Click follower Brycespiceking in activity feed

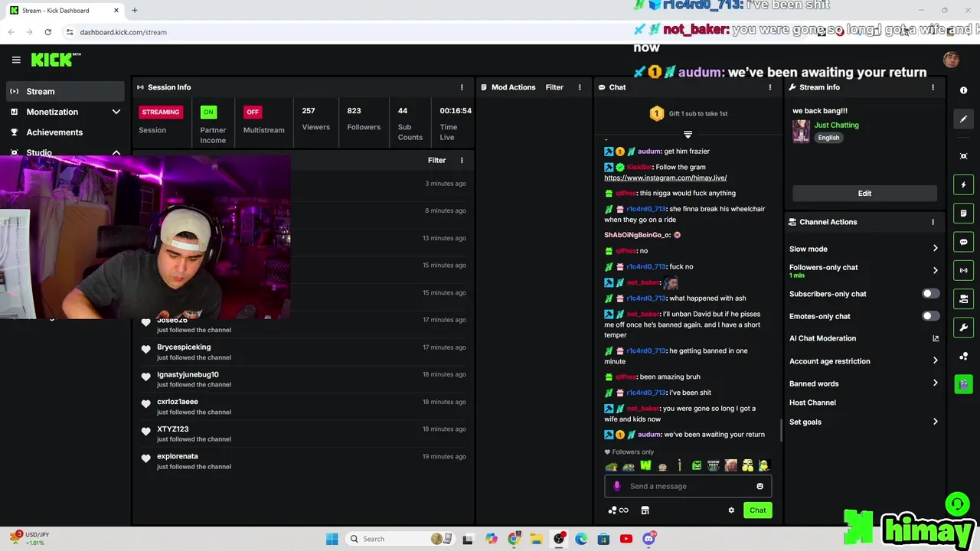184,347
